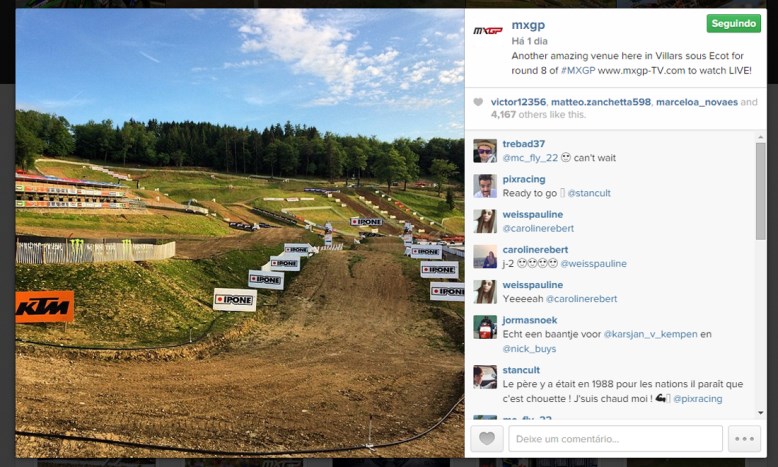The width and height of the screenshot is (778, 467).
Task: Click jormasnoek's profile avatar
Action: point(485,327)
